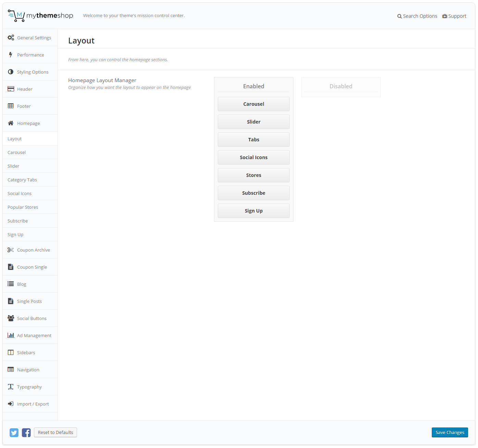Open the Twitter icon in footer

tap(14, 433)
